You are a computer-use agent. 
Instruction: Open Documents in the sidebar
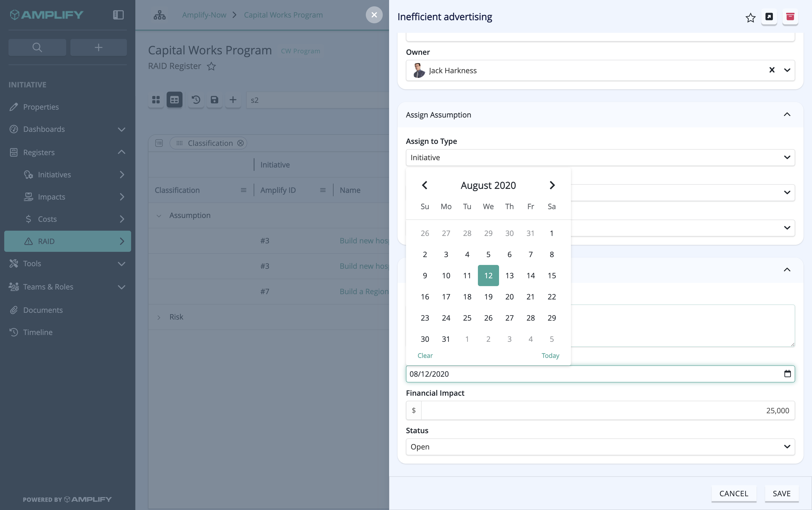pyautogui.click(x=43, y=310)
